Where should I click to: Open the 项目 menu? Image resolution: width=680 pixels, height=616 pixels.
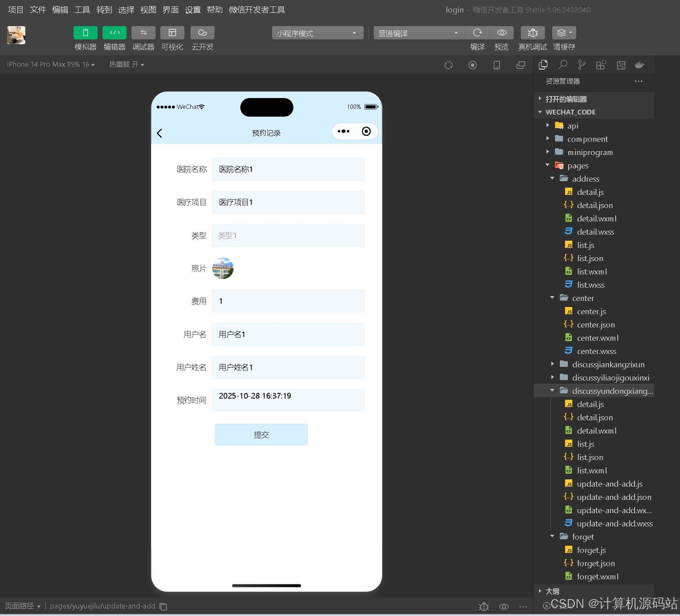click(x=16, y=10)
